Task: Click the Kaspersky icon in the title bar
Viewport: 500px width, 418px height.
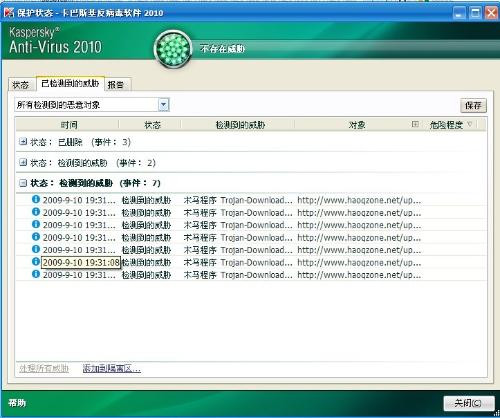Action: (9, 13)
